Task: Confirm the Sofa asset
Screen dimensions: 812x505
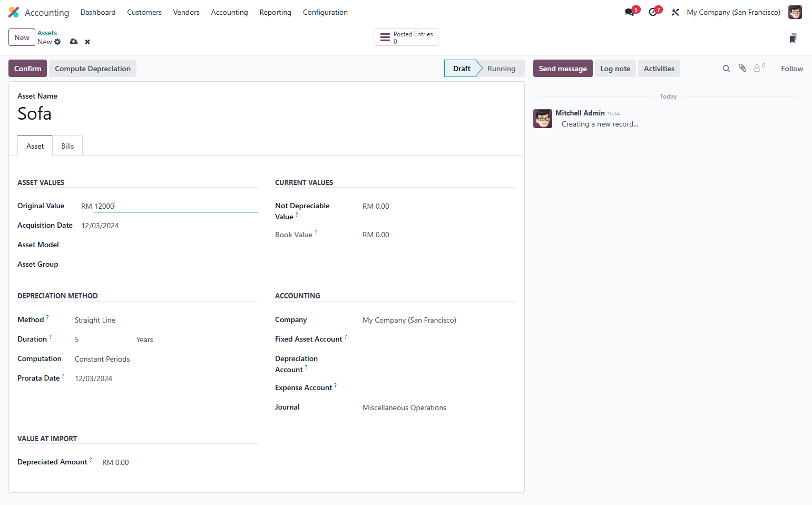Action: point(27,69)
